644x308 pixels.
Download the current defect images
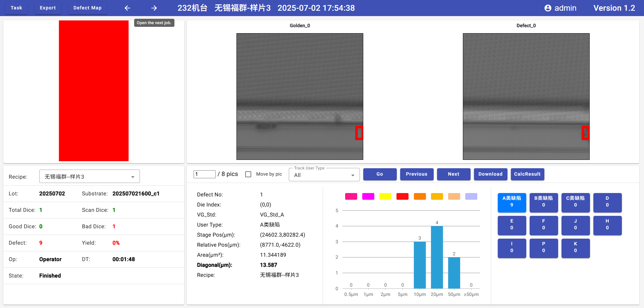(x=490, y=174)
